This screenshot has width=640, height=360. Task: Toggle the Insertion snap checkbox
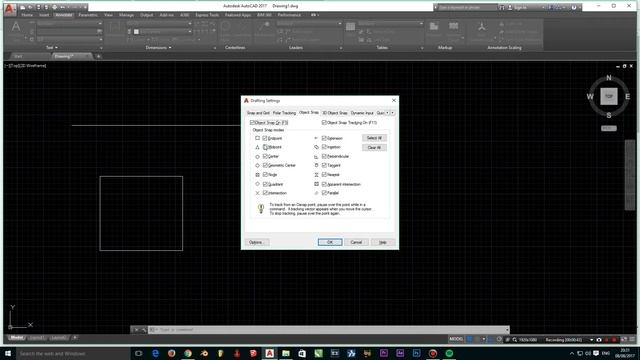[324, 147]
